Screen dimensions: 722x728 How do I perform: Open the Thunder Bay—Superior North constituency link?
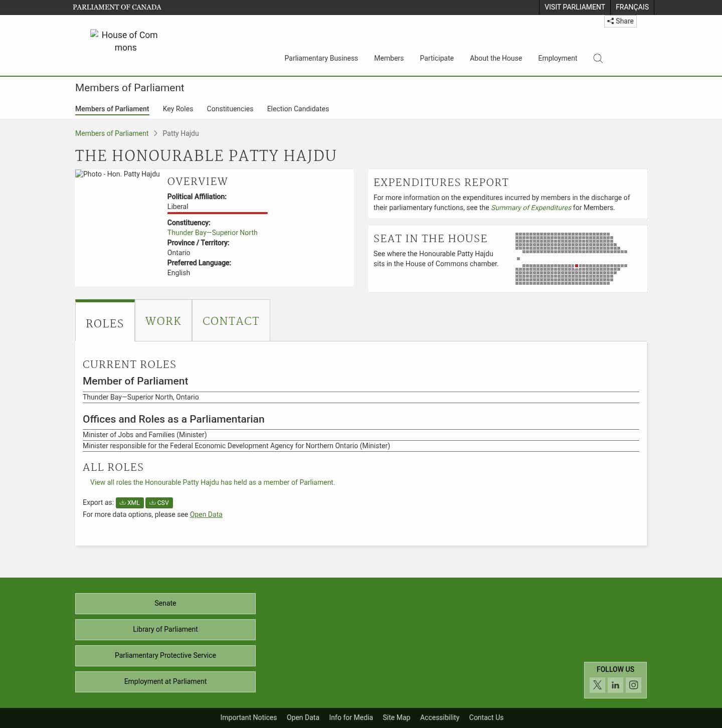coord(212,232)
